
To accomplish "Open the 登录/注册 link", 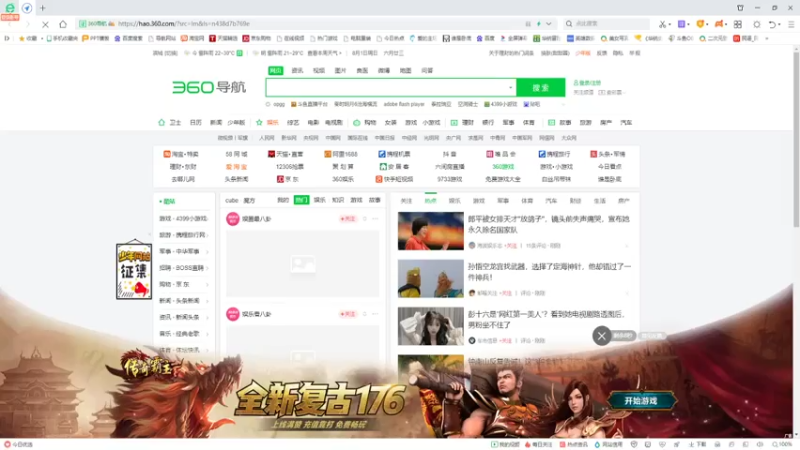I will [587, 83].
